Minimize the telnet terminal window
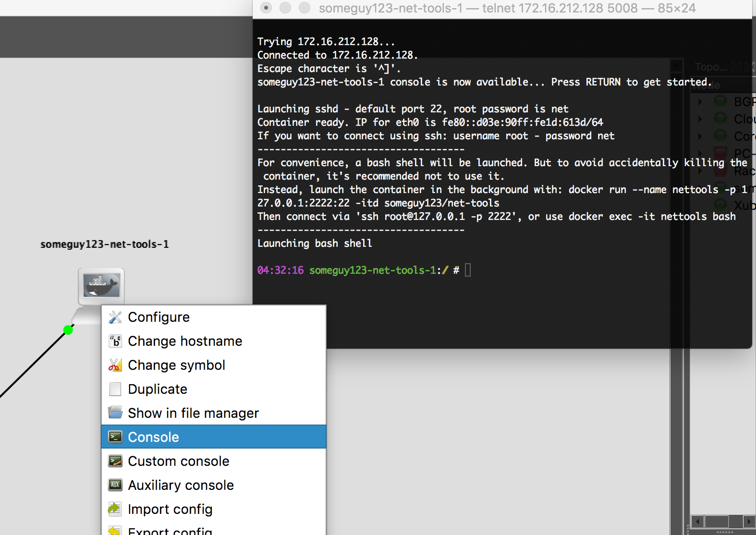This screenshot has width=756, height=535. click(x=285, y=8)
